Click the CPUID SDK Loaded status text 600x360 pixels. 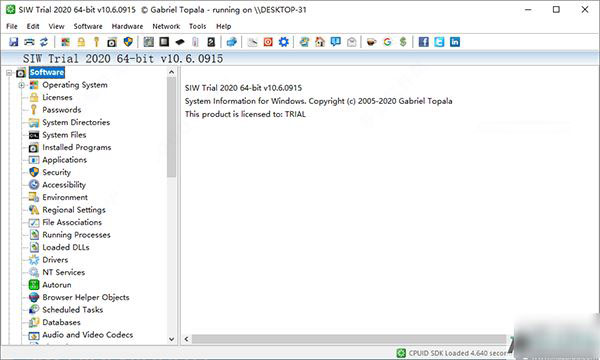pos(457,353)
